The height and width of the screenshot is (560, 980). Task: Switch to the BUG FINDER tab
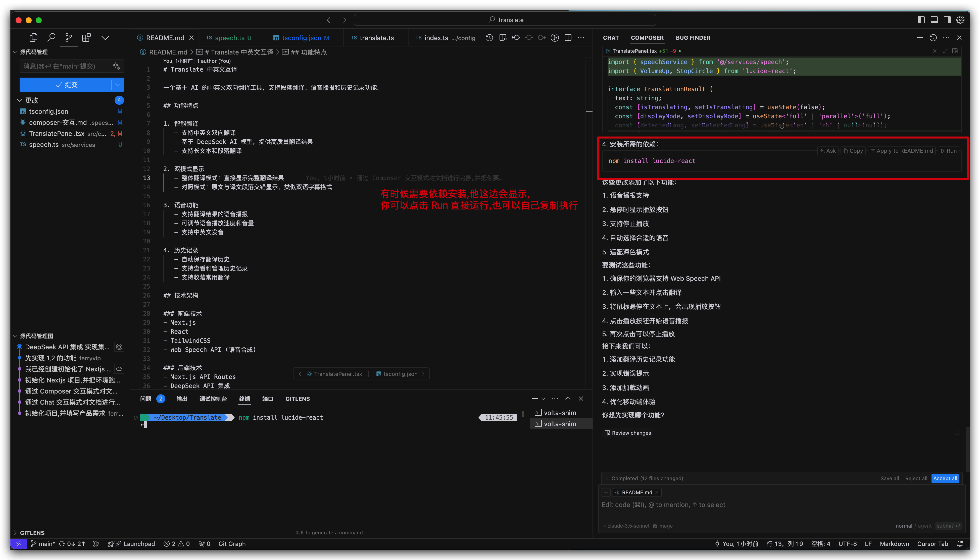pos(693,38)
